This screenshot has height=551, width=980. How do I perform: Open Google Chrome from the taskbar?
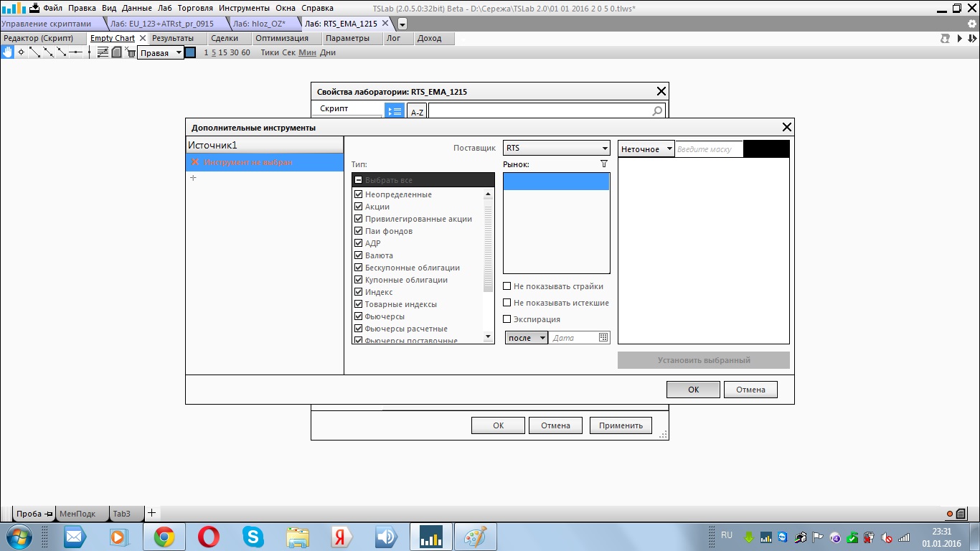(164, 537)
